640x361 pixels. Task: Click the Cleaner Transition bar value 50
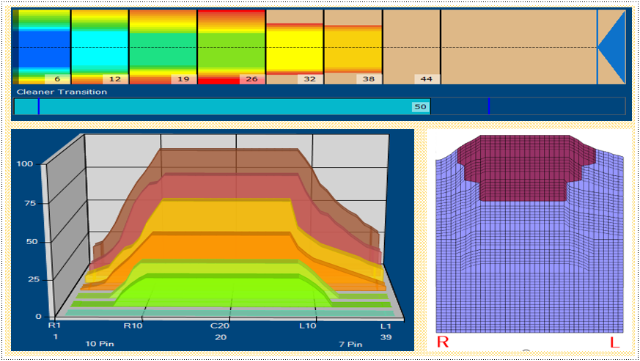420,107
